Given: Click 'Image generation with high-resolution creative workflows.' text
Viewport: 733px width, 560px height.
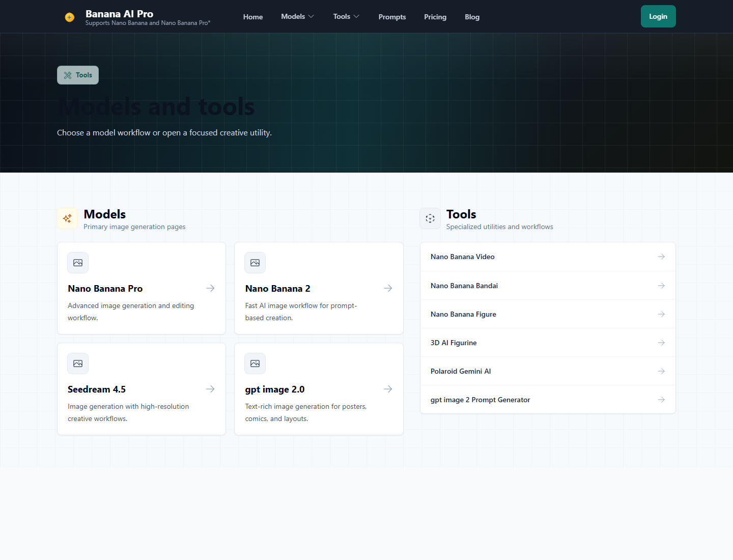Looking at the screenshot, I should 128,412.
